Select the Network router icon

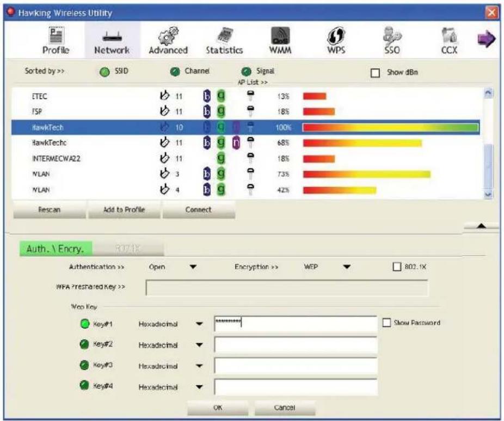[x=112, y=36]
